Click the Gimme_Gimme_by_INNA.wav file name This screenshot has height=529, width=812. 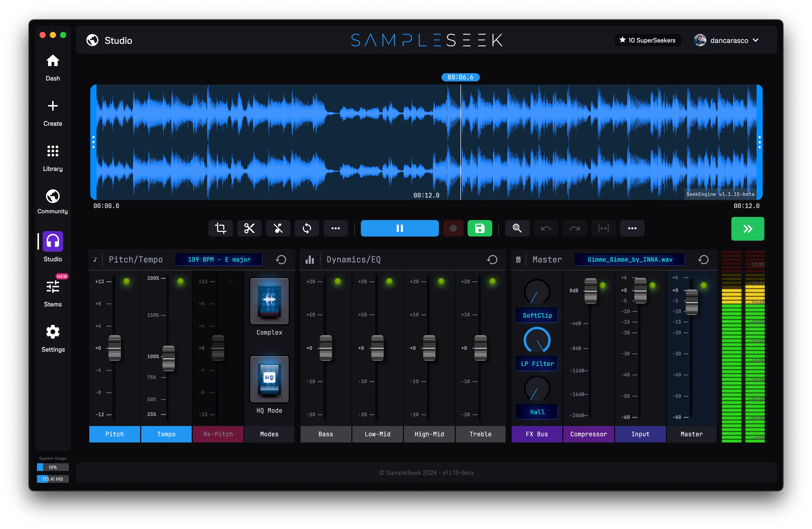point(630,260)
